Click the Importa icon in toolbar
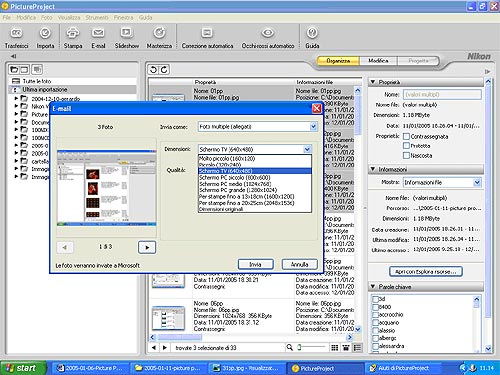 (x=45, y=38)
